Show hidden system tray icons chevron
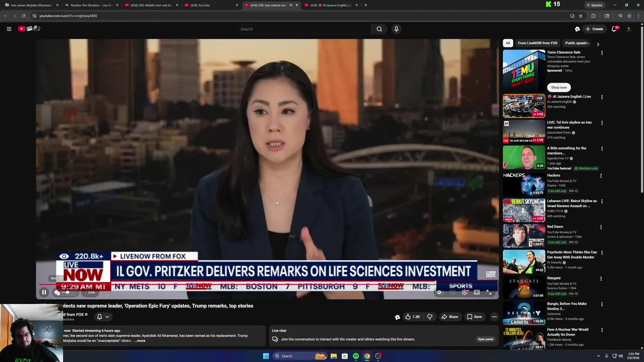644x362 pixels. coord(598,356)
